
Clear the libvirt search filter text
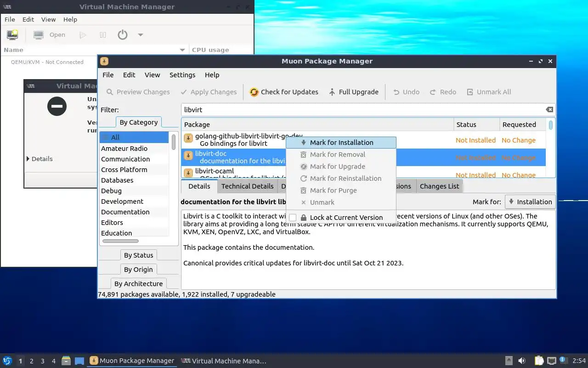(x=549, y=109)
